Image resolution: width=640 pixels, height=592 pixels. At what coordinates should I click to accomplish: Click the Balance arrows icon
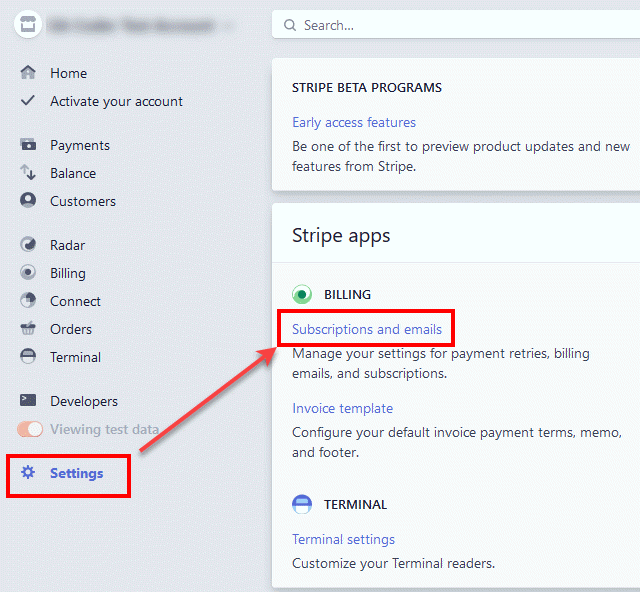28,173
